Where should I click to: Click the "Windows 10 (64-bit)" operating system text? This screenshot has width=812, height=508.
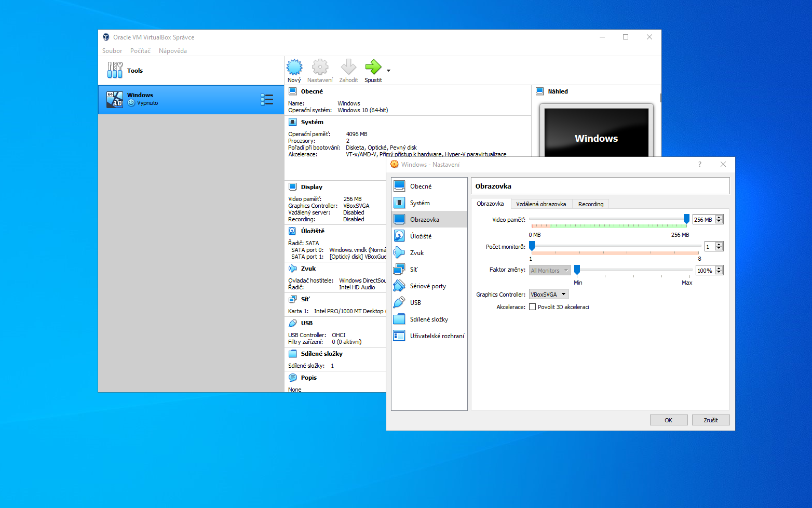pyautogui.click(x=363, y=110)
